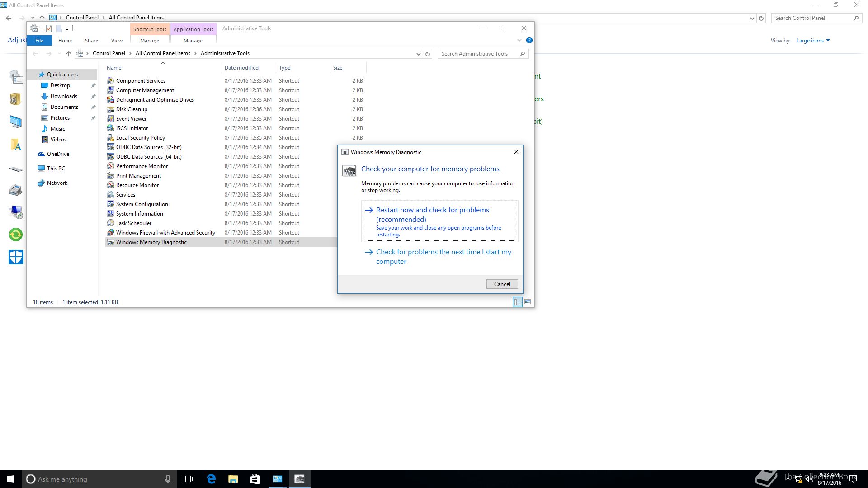Screen dimensions: 868x488
Task: Expand the Administrative Tools ribbon chevron
Action: pyautogui.click(x=519, y=40)
